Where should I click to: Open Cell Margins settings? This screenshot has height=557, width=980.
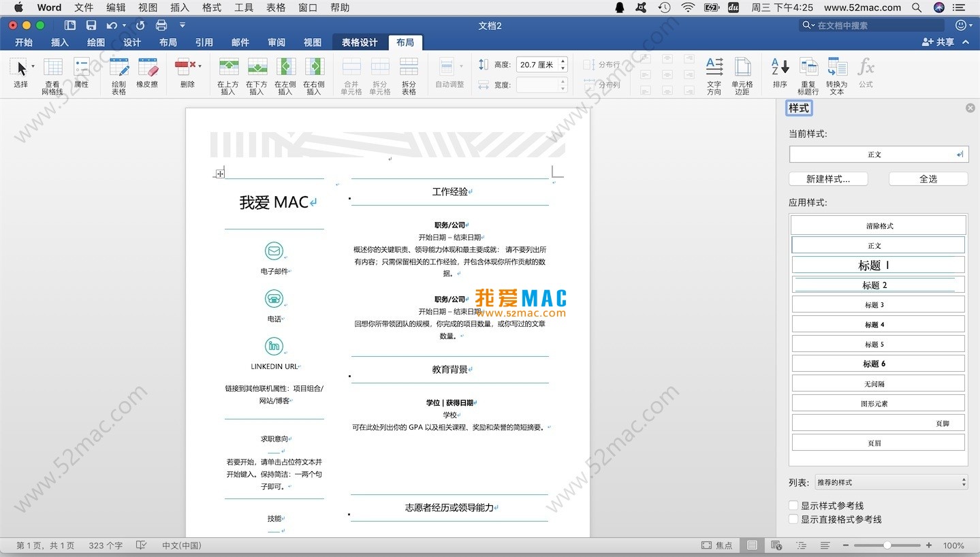[742, 76]
